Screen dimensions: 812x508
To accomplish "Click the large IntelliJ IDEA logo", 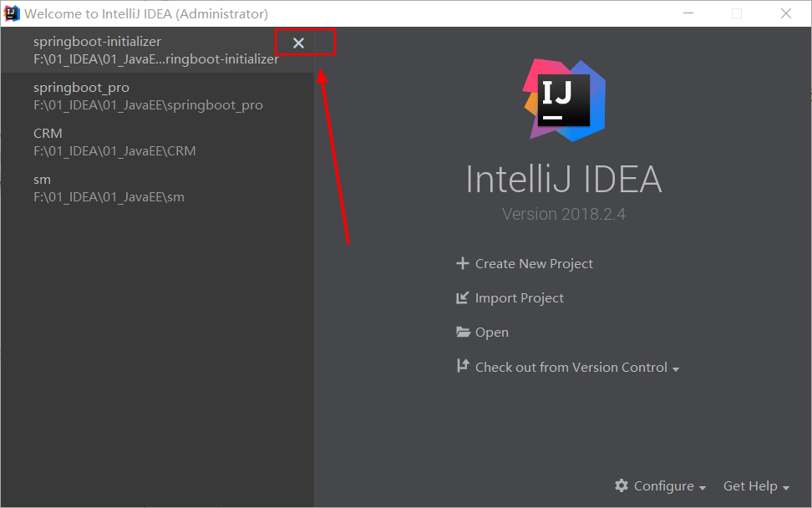I will [564, 99].
